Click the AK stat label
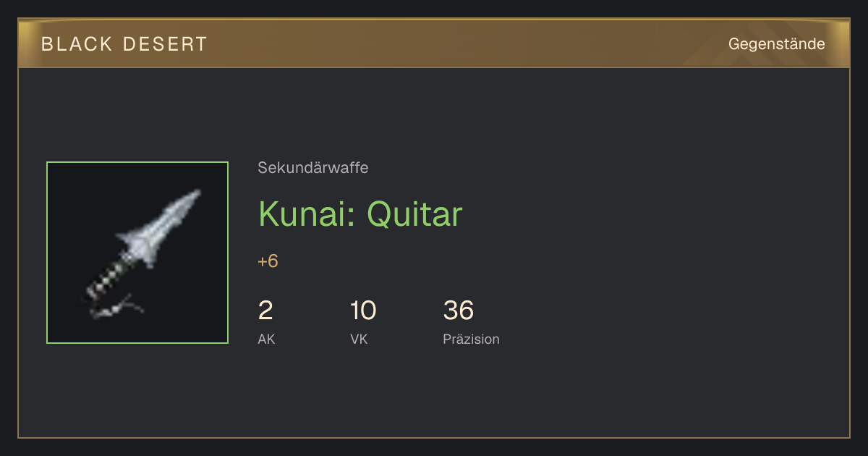 [x=266, y=339]
